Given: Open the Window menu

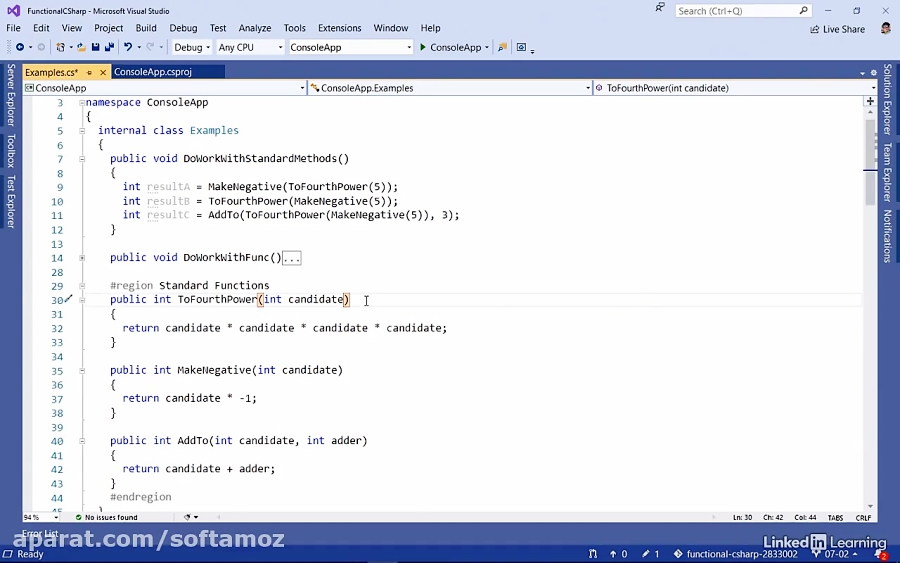Looking at the screenshot, I should tap(391, 28).
